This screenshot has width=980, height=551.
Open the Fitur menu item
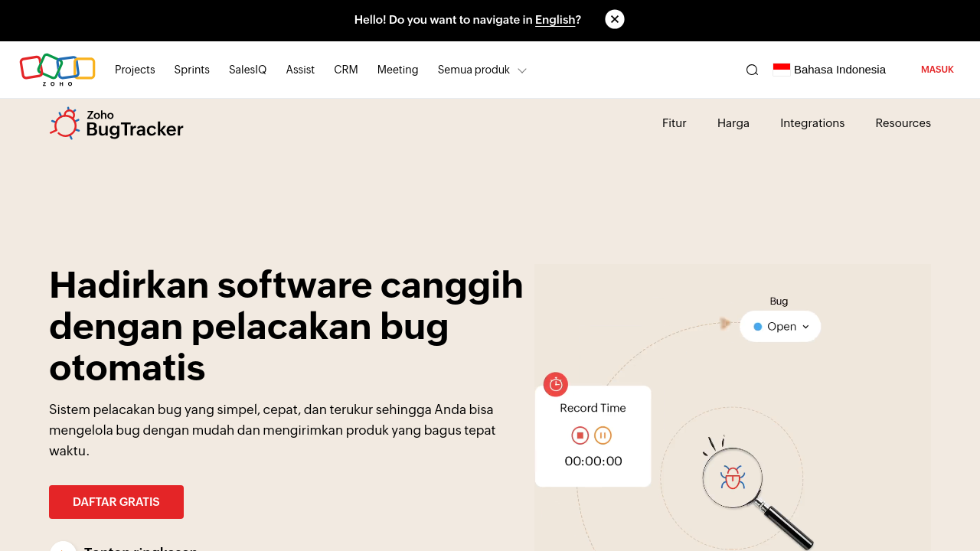[674, 123]
